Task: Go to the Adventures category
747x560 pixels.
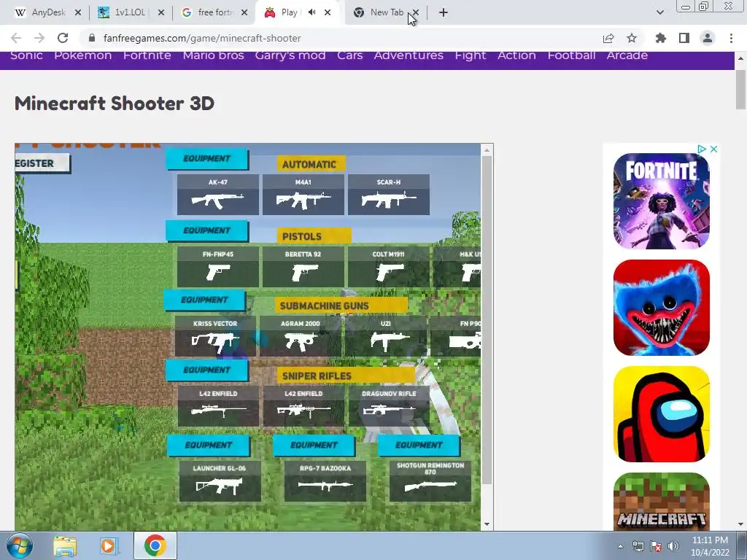Action: point(409,55)
